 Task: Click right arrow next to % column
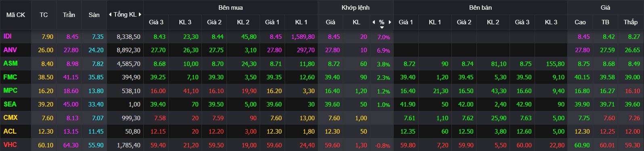tap(390, 22)
